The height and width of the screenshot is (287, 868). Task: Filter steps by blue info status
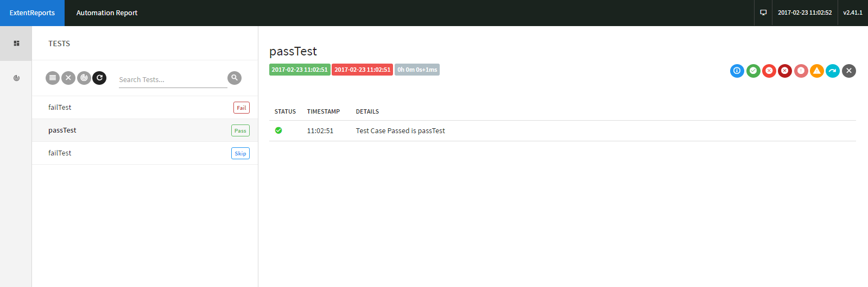pyautogui.click(x=737, y=71)
